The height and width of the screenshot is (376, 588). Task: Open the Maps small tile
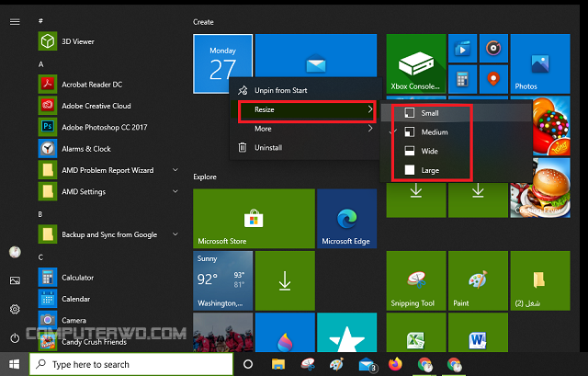[x=493, y=79]
